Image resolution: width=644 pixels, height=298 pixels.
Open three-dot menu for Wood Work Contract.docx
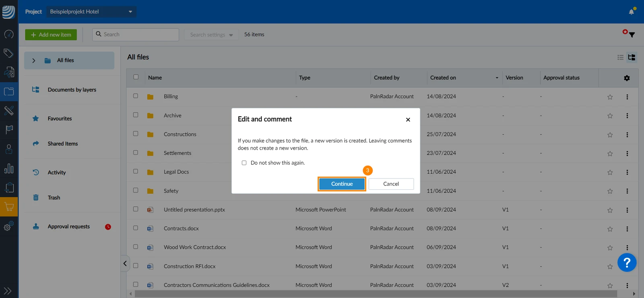627,248
